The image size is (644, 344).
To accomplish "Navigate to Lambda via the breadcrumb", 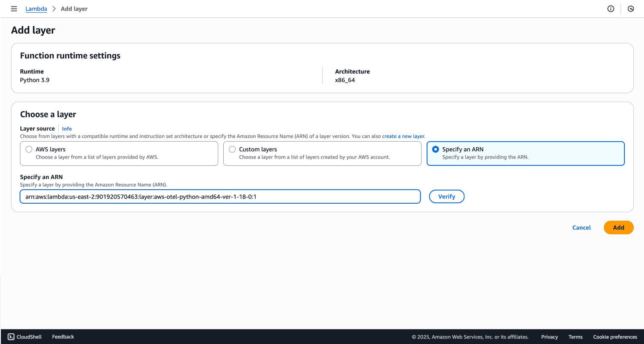I will 36,9.
